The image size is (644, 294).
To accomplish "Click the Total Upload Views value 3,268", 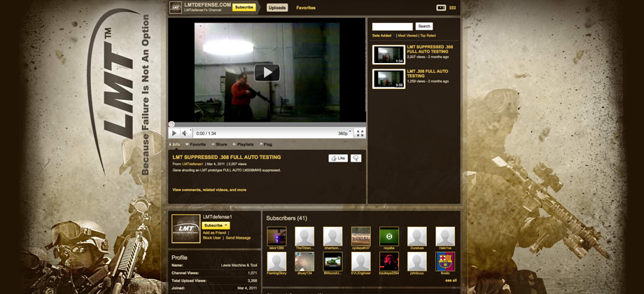I will pyautogui.click(x=252, y=281).
